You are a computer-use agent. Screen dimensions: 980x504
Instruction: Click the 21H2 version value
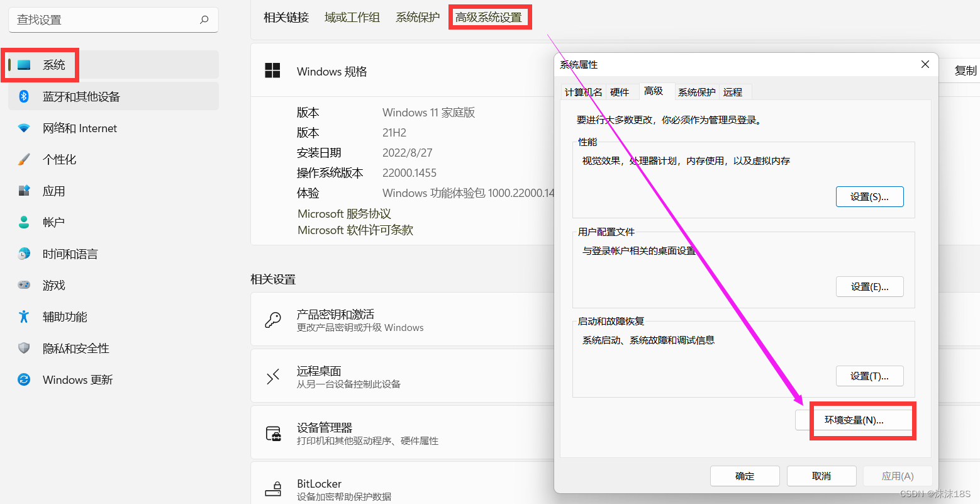(x=394, y=133)
